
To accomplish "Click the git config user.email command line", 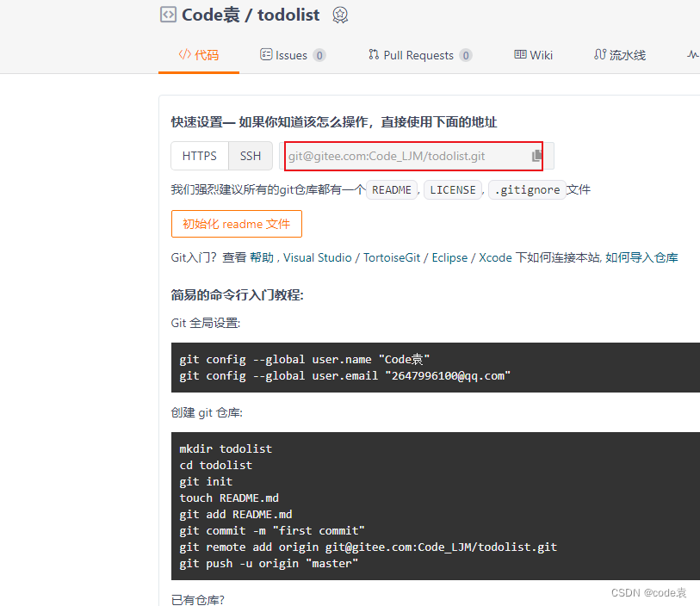I will [344, 376].
